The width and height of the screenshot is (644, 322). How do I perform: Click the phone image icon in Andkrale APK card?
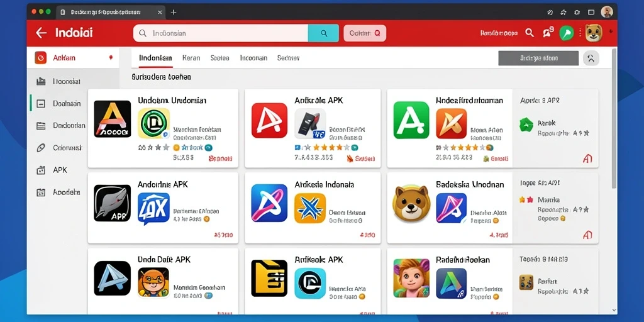[310, 124]
